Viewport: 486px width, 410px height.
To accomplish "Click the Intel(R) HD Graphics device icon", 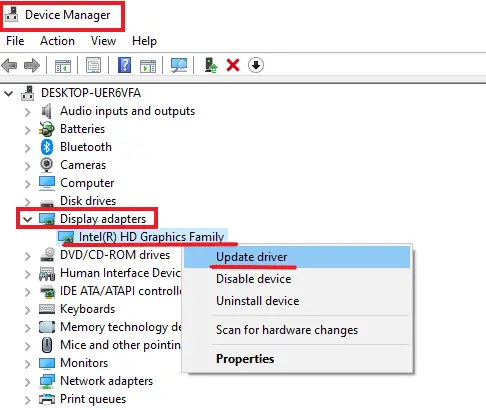I will click(66, 237).
